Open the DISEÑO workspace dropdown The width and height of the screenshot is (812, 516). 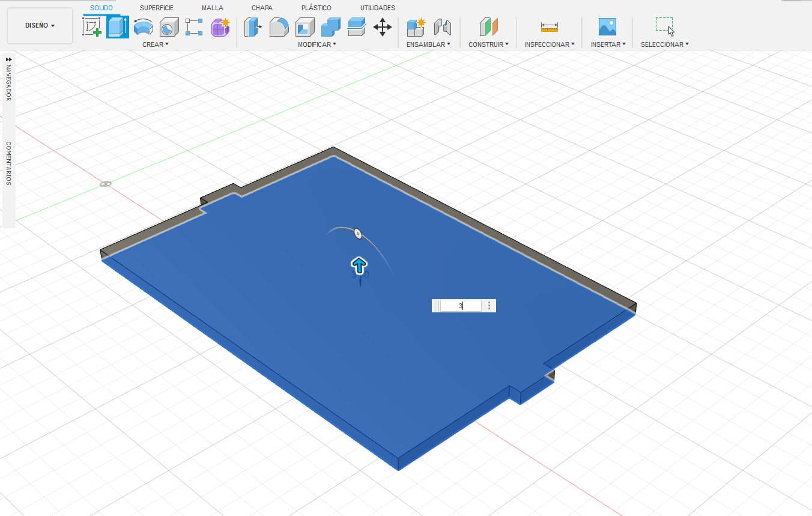40,26
